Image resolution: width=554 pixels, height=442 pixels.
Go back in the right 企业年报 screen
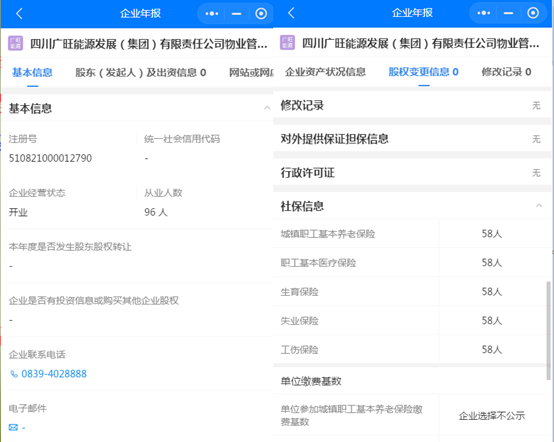291,13
